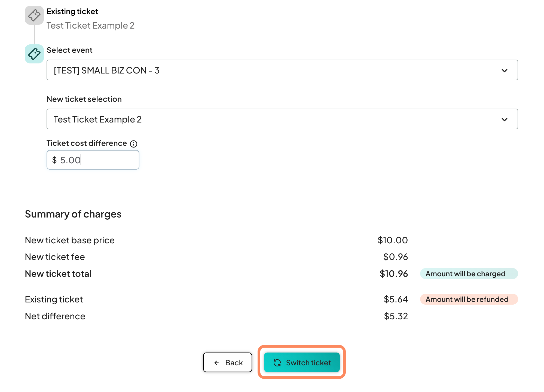The image size is (544, 392).
Task: Click the New ticket total amount $10.96
Action: [394, 274]
